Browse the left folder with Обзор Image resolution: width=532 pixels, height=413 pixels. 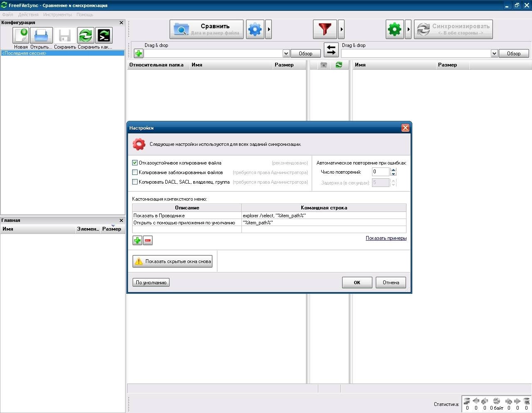click(x=305, y=54)
